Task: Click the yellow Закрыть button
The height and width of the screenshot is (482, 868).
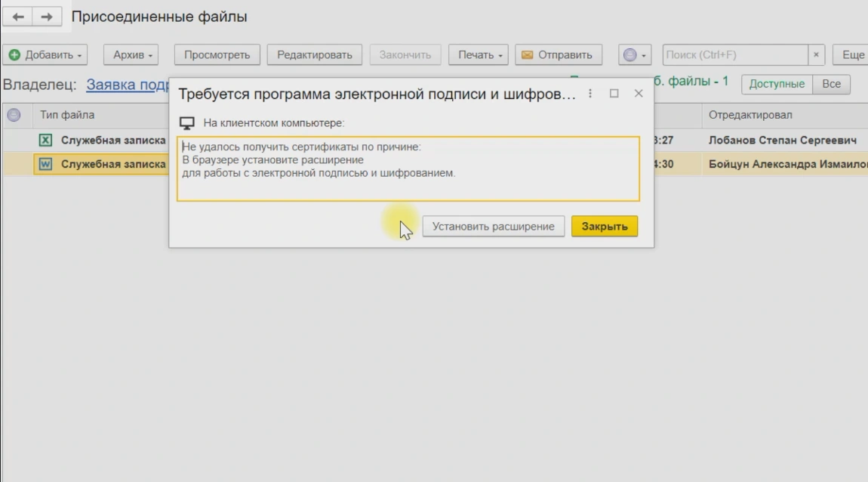Action: click(x=605, y=226)
